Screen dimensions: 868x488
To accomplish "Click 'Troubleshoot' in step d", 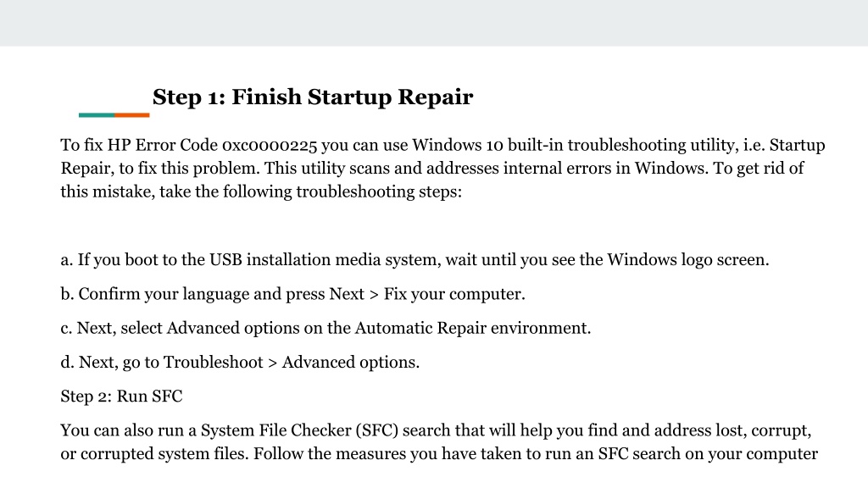I will tap(213, 363).
